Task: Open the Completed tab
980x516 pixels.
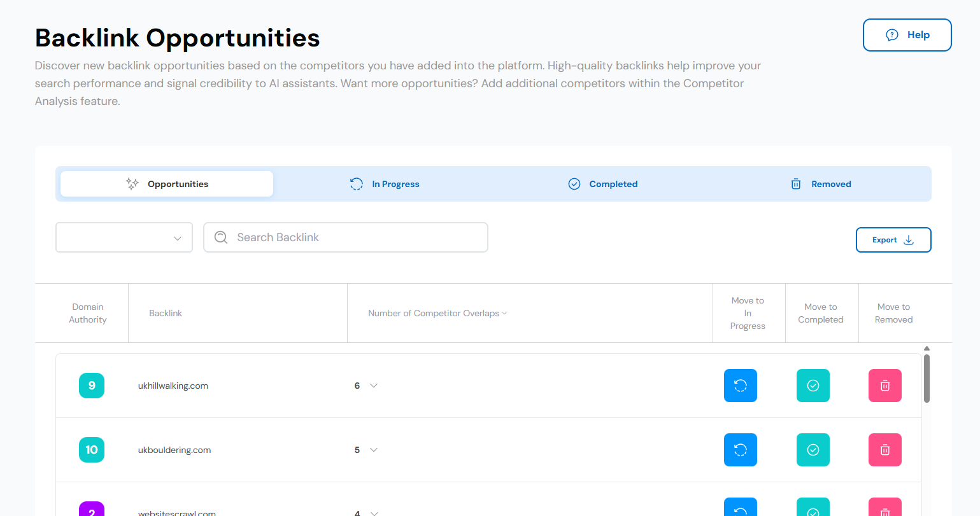Action: 602,184
